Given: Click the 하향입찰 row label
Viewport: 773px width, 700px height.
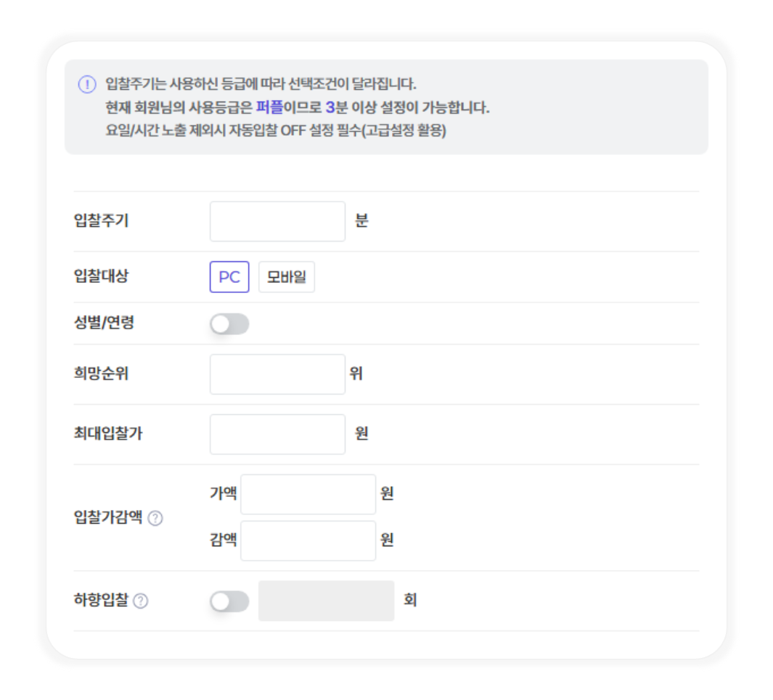Looking at the screenshot, I should 101,600.
